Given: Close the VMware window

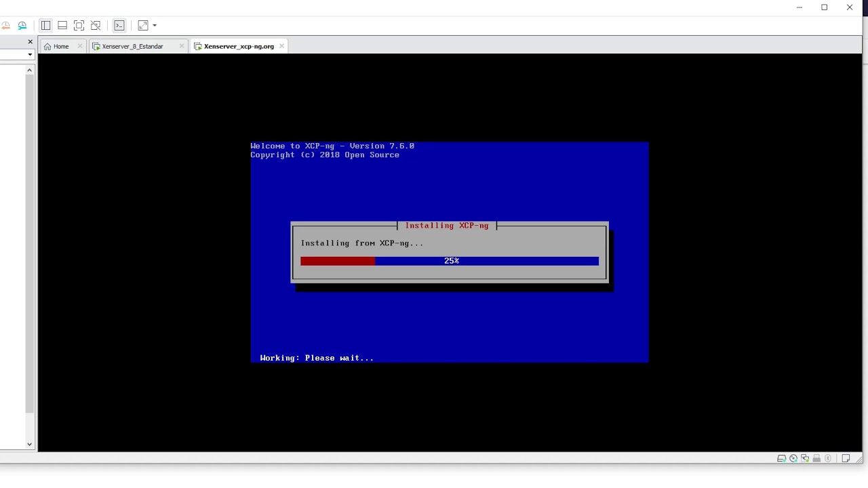Looking at the screenshot, I should point(850,7).
